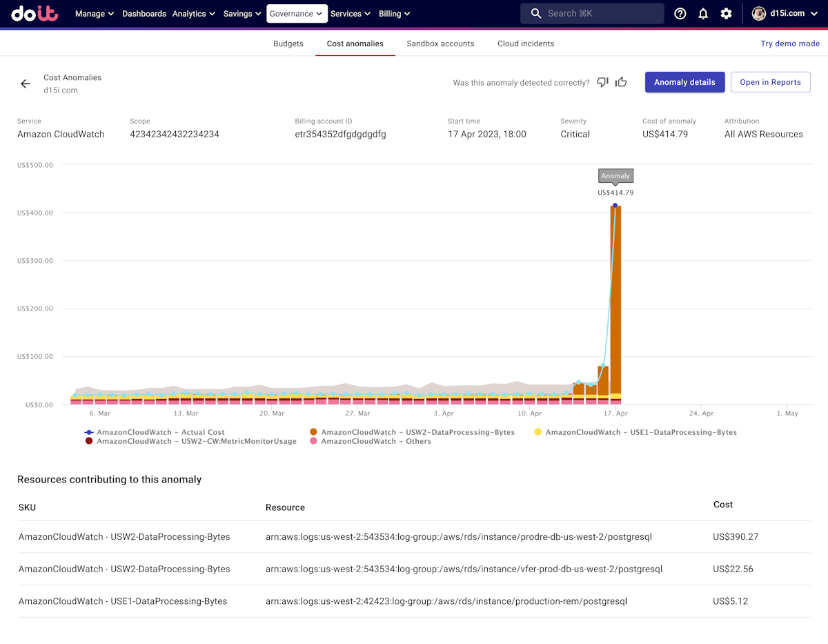The image size is (828, 644).
Task: Click the d15i.com user avatar
Action: pos(759,14)
